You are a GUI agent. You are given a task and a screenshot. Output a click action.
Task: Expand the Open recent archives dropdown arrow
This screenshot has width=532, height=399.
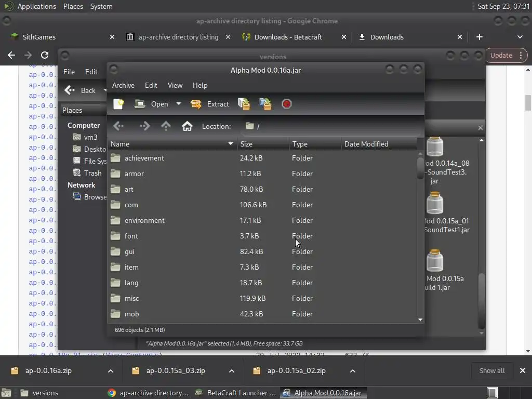179,104
